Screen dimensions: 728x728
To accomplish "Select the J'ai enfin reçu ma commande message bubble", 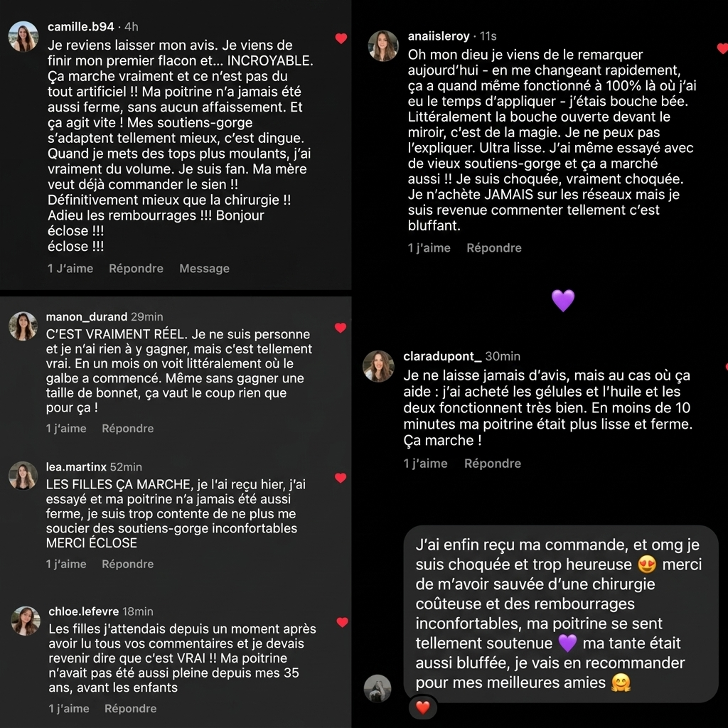I will [x=561, y=614].
